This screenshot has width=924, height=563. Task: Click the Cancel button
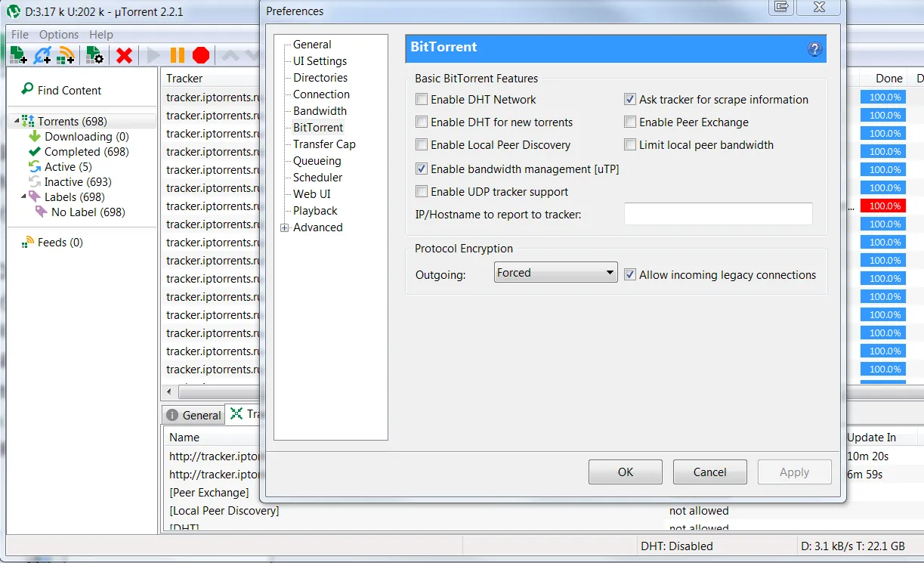pyautogui.click(x=710, y=472)
